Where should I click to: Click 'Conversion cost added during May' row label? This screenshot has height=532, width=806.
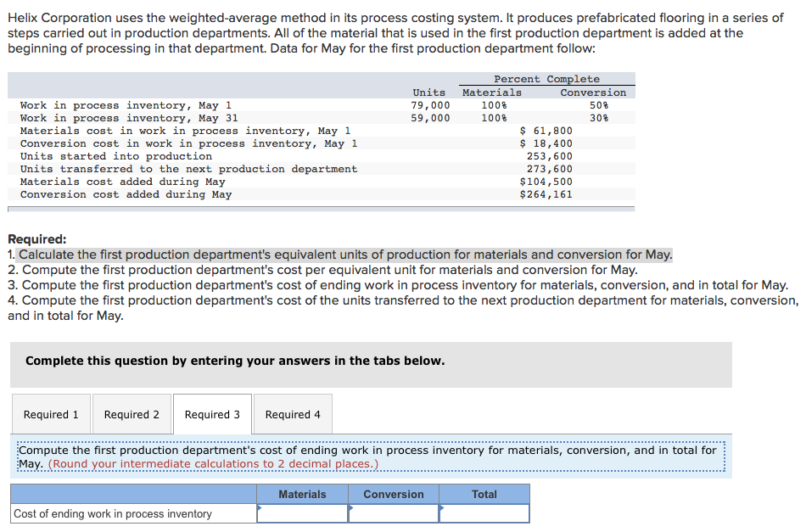click(126, 195)
